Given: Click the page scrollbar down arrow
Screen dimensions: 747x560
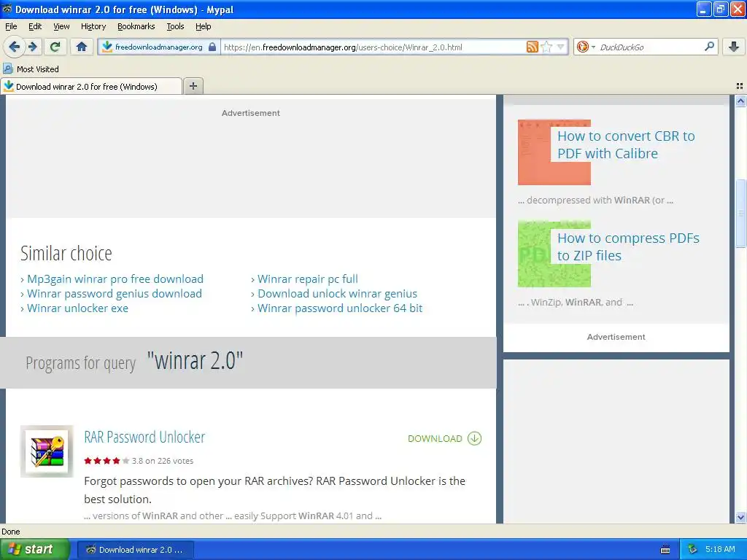Looking at the screenshot, I should pos(740,517).
